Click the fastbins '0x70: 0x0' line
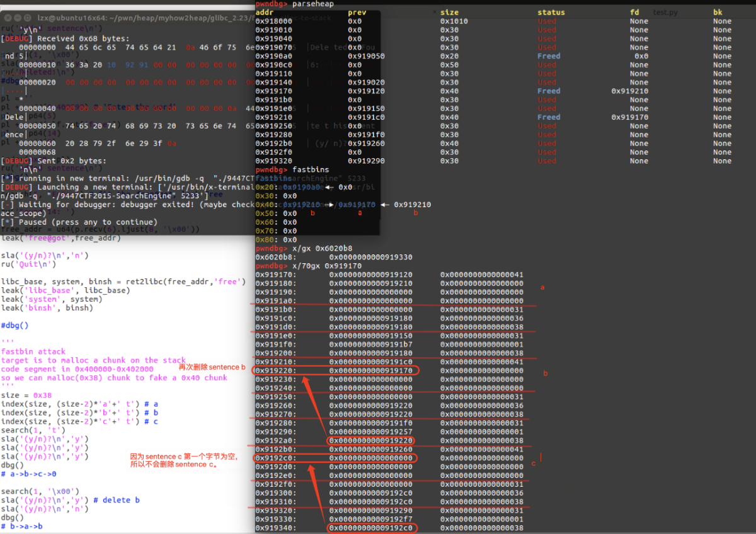Screen dimensions: 756x534 pyautogui.click(x=276, y=231)
